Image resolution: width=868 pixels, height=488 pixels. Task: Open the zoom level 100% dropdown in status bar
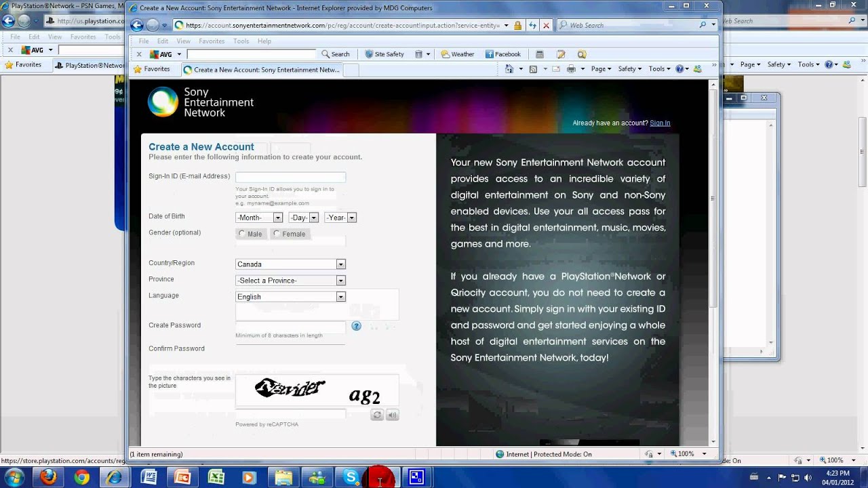[704, 454]
